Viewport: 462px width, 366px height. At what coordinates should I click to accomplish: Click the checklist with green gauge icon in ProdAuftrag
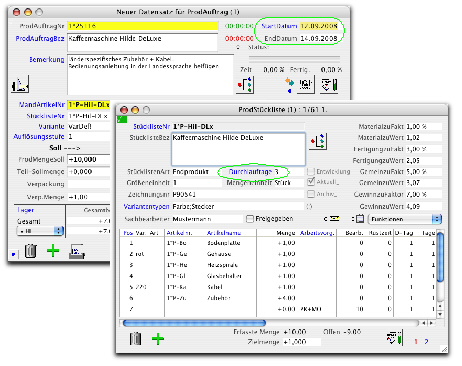pos(329,85)
